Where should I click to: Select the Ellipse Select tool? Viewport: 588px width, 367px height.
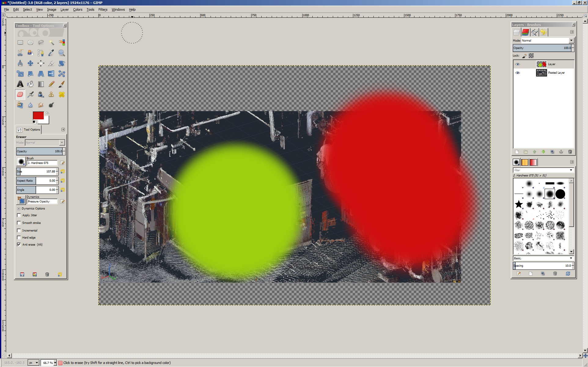click(30, 43)
